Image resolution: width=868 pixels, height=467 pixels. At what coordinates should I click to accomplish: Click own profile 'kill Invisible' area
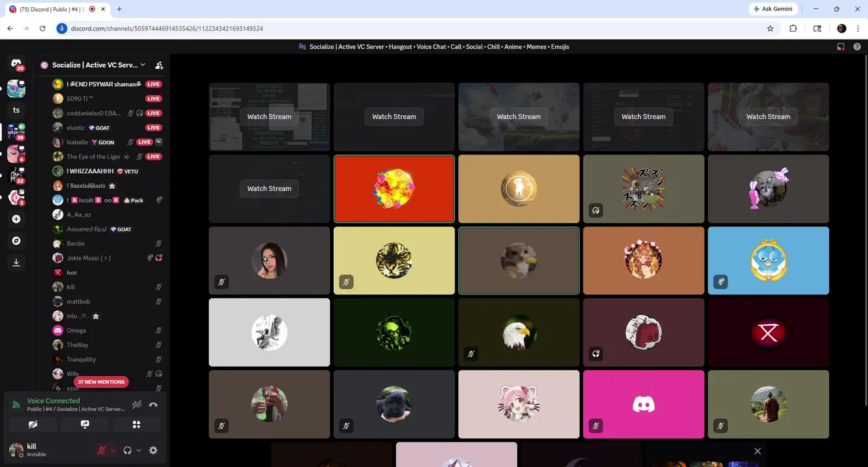tap(49, 450)
